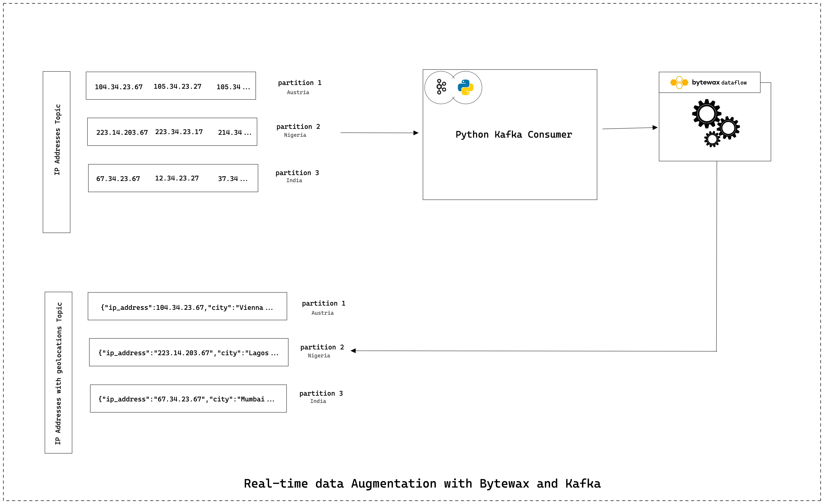824x504 pixels.
Task: Select top topic 'partition 2' label
Action: tap(298, 126)
